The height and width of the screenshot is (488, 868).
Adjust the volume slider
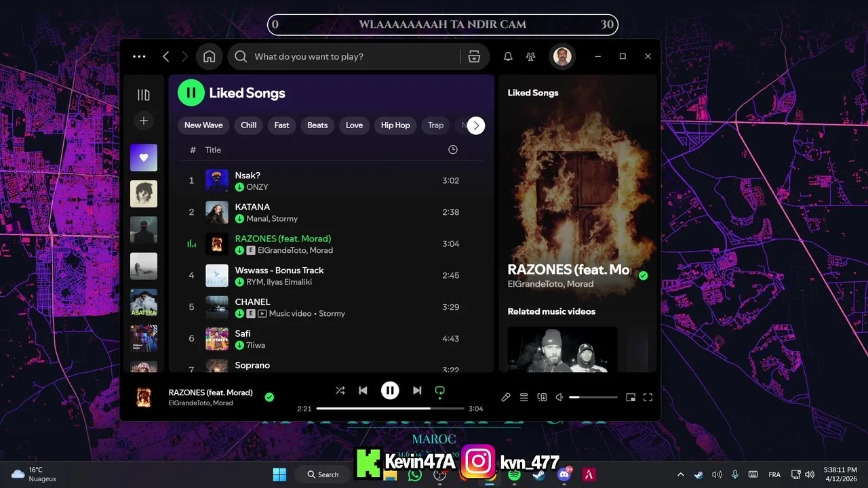[x=593, y=397]
